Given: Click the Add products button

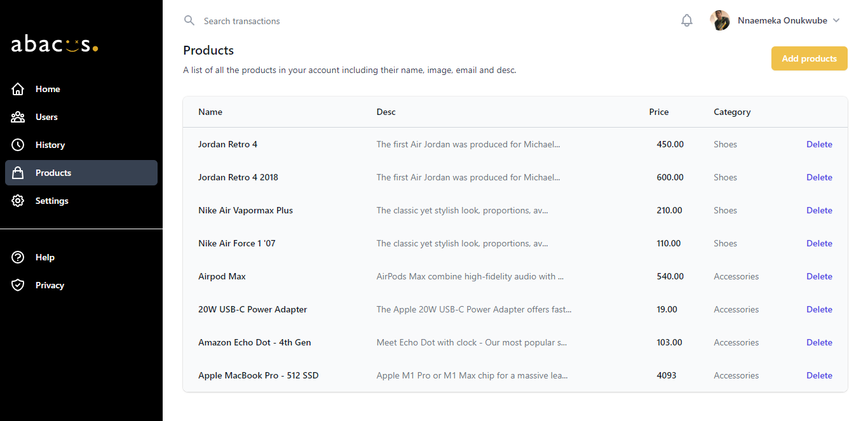Looking at the screenshot, I should 810,58.
